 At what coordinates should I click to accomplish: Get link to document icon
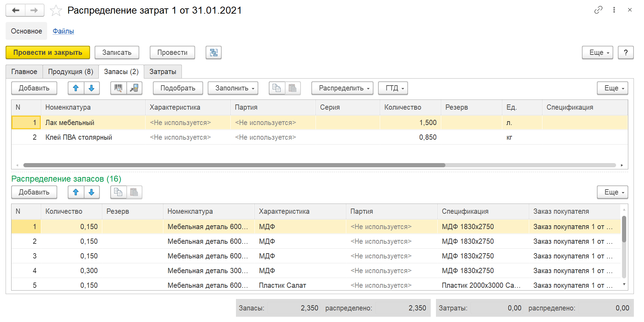[x=598, y=10]
